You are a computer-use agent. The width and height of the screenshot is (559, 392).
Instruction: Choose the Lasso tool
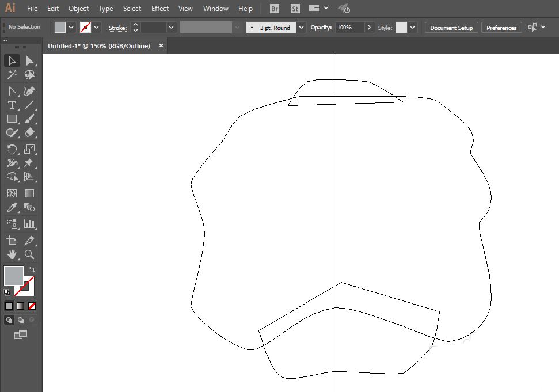(x=29, y=74)
